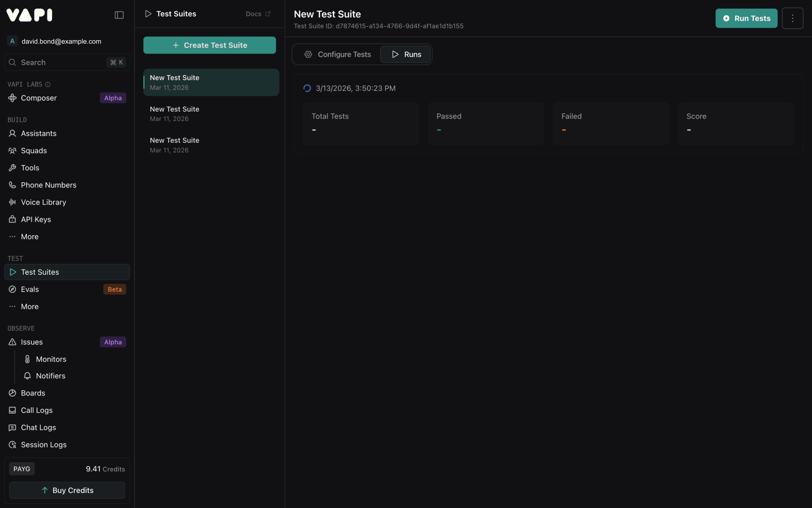The height and width of the screenshot is (508, 812).
Task: Click Create Test Suite button
Action: (209, 45)
